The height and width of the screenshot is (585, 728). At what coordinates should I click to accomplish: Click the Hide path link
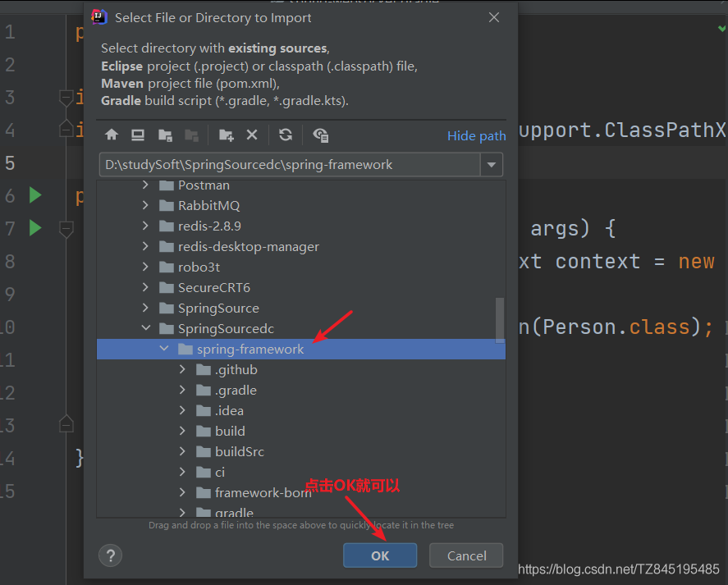(476, 135)
